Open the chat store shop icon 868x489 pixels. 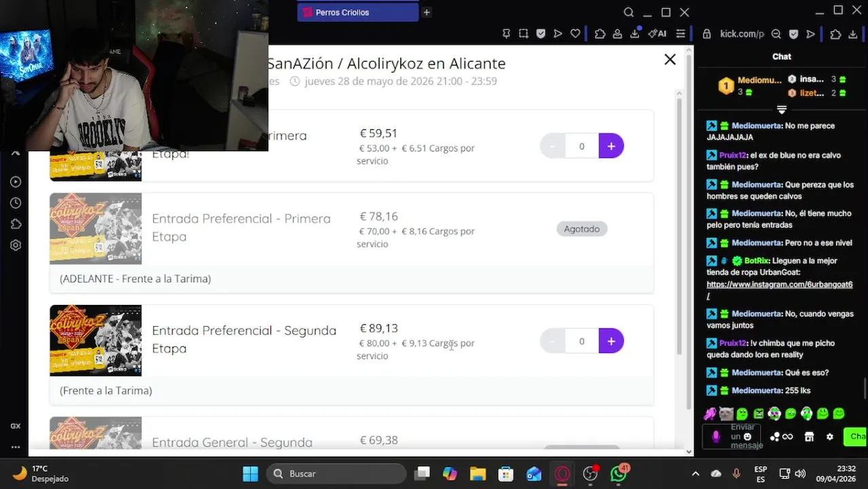(x=809, y=437)
